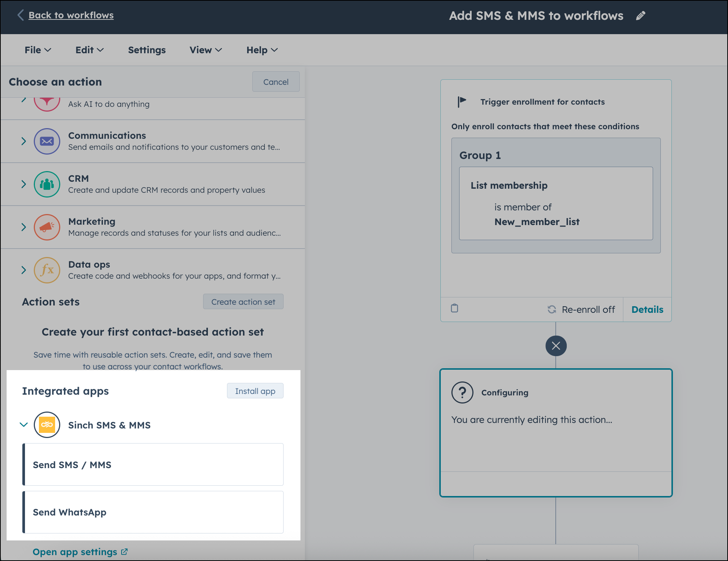Collapse the Sinch SMS & MMS section

pyautogui.click(x=23, y=425)
